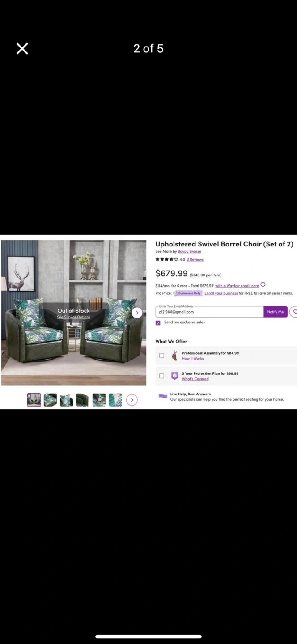Open the How It Works link
Viewport: 297px width, 644px height.
click(x=193, y=359)
